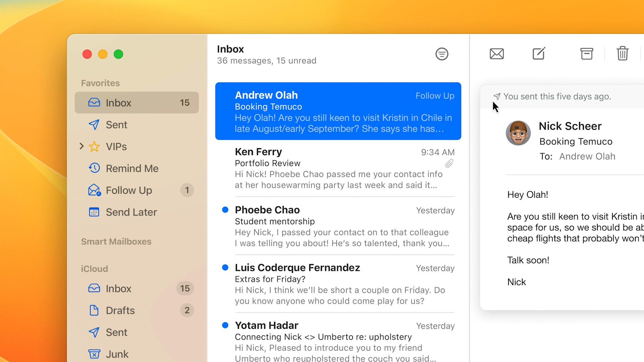Click the paperclip icon on Ken Ferry's email
The width and height of the screenshot is (644, 362).
pyautogui.click(x=449, y=164)
